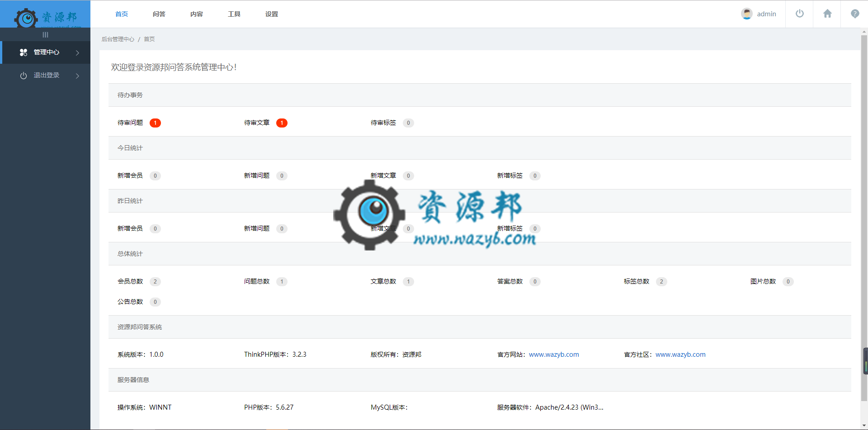Image resolution: width=868 pixels, height=430 pixels.
Task: Open the 设置 top menu
Action: [271, 14]
